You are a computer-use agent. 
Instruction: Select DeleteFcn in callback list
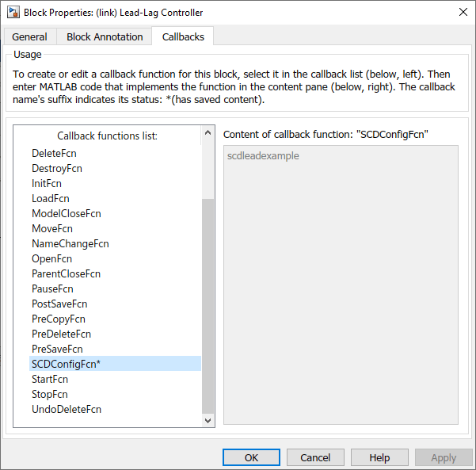pos(54,153)
